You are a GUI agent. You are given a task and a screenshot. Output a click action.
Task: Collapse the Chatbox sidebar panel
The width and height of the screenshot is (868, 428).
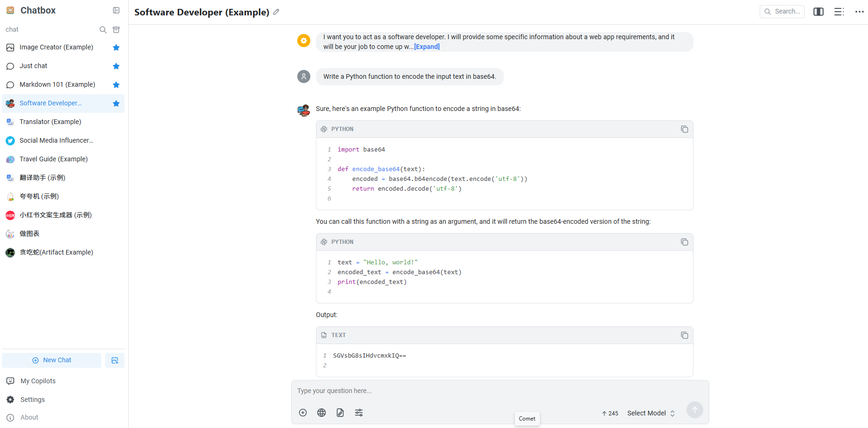[x=116, y=10]
